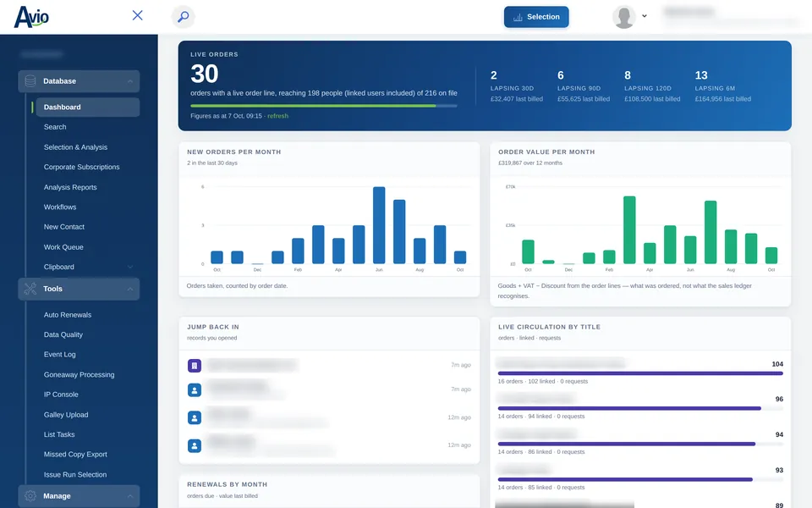Open the first person record from 12m ago
The width and height of the screenshot is (812, 508).
tap(195, 417)
